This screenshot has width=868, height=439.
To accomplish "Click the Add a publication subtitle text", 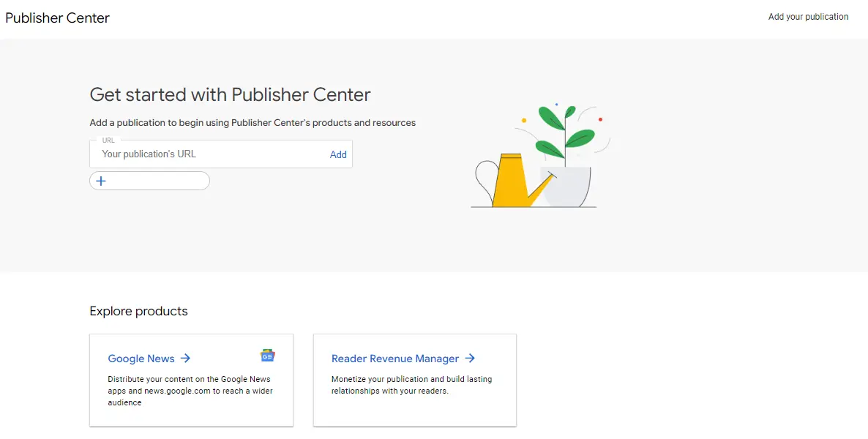I will click(x=252, y=122).
